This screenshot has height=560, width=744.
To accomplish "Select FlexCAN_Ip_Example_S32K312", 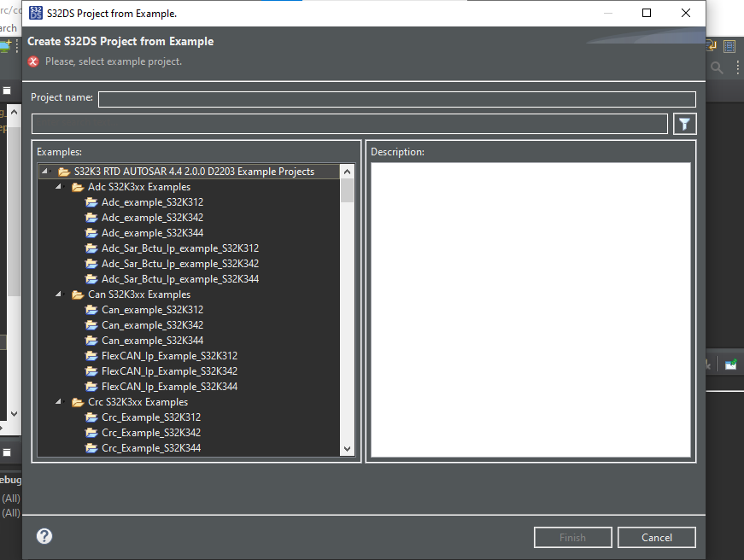I will point(169,356).
